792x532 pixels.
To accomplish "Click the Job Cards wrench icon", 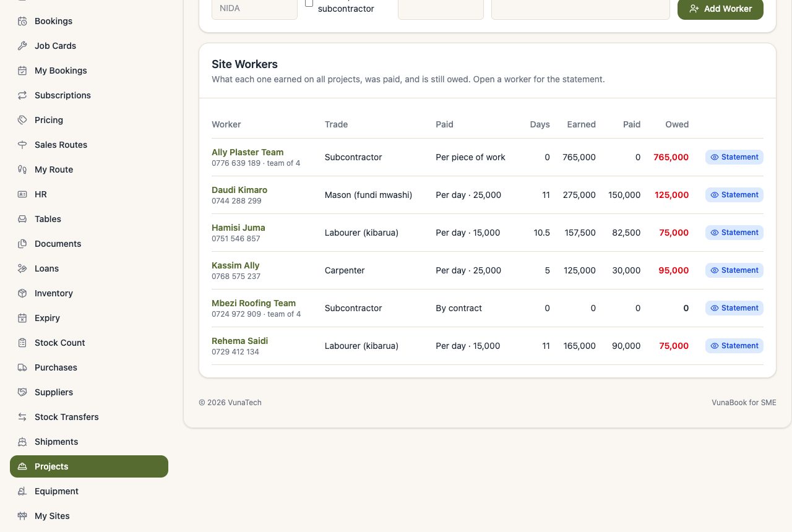I will point(22,46).
